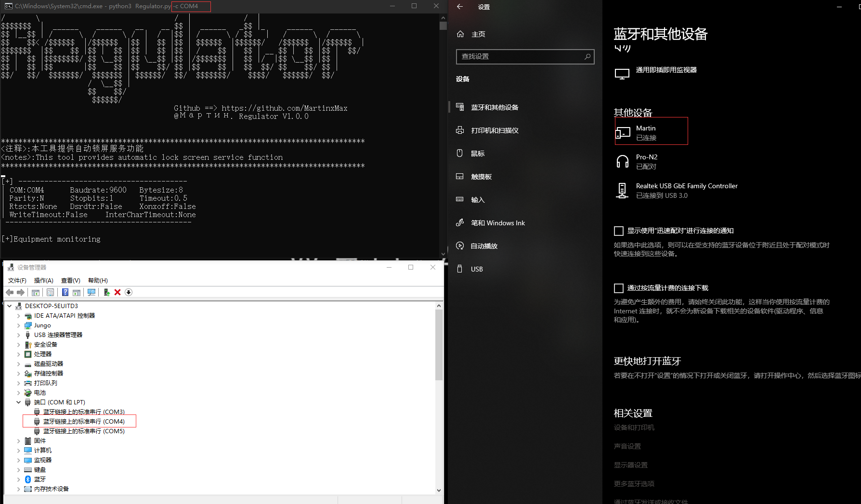Viewport: 861px width, 504px height.
Task: Toggle the 通过按流量计费的连接下载 checkbox
Action: [619, 288]
